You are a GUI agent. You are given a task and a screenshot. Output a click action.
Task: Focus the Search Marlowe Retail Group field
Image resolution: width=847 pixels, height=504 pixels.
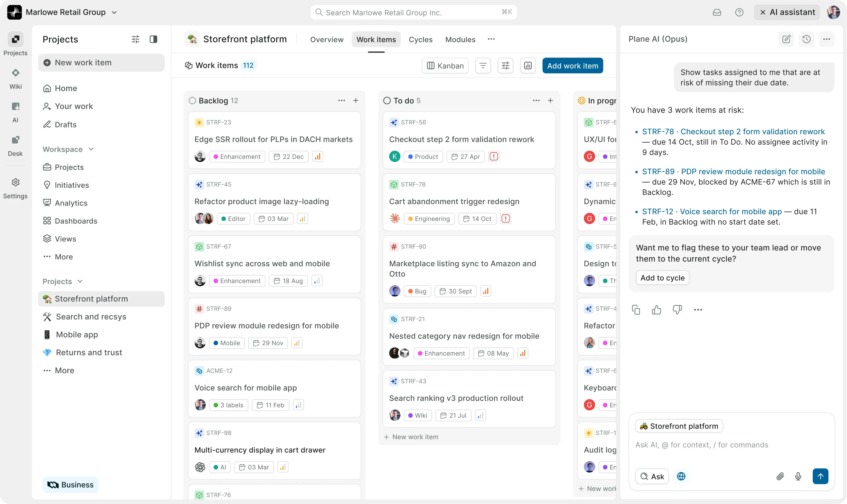click(414, 13)
